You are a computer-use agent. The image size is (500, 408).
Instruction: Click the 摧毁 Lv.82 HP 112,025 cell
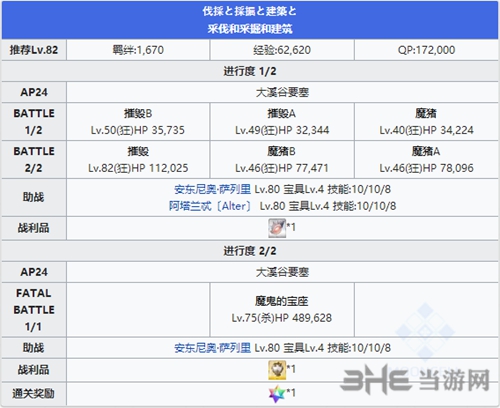(138, 160)
